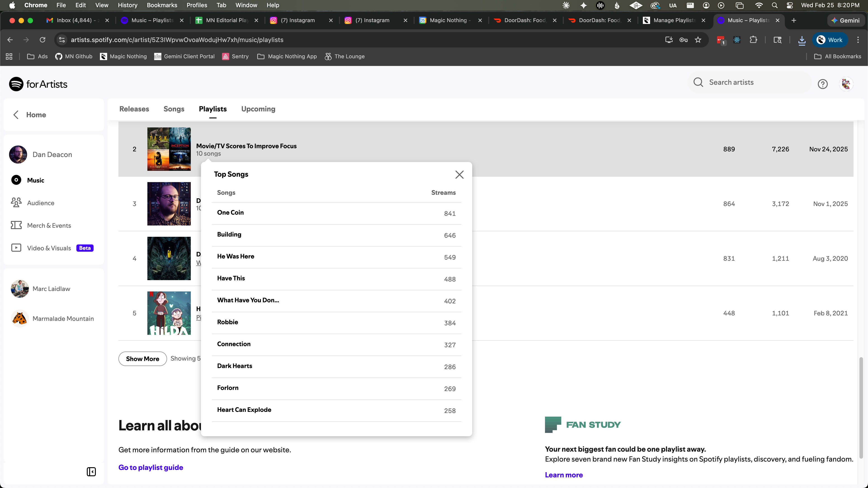Open Chrome three-dot menu

858,40
